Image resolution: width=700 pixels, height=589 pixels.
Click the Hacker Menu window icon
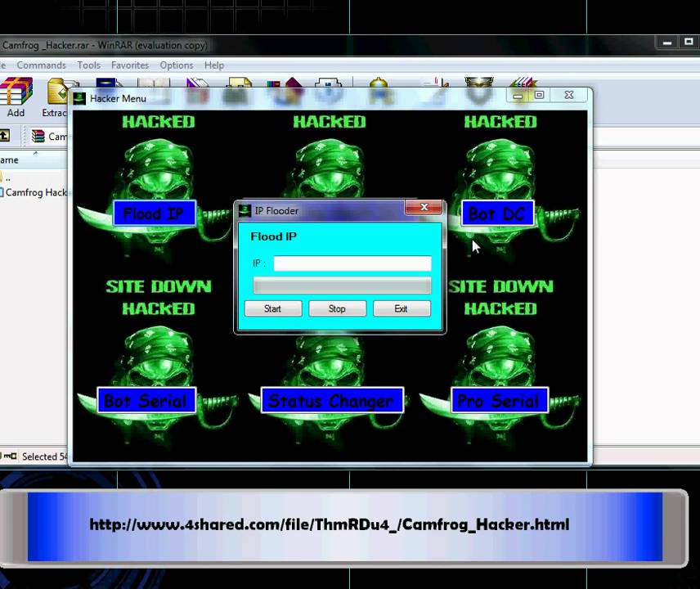pos(79,98)
